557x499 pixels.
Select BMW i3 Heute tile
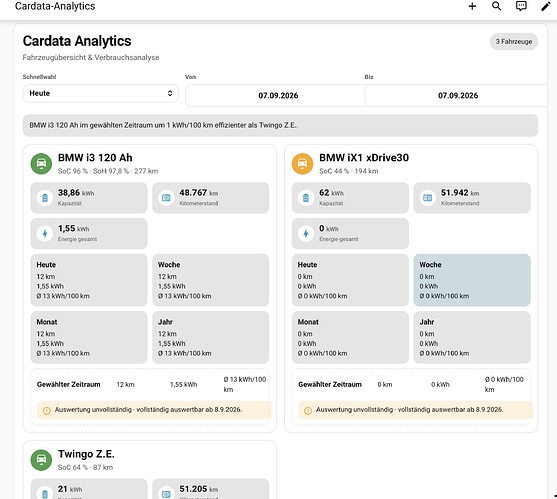click(89, 280)
